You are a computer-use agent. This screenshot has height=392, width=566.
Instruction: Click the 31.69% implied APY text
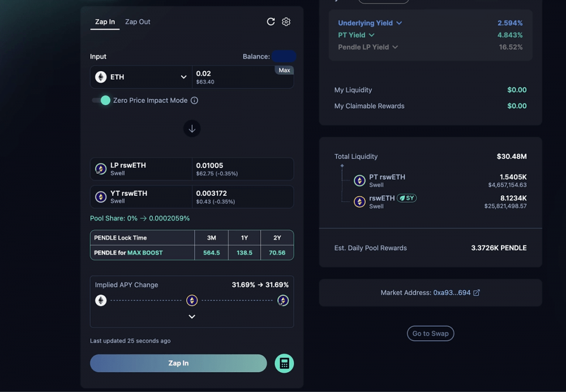pyautogui.click(x=260, y=285)
